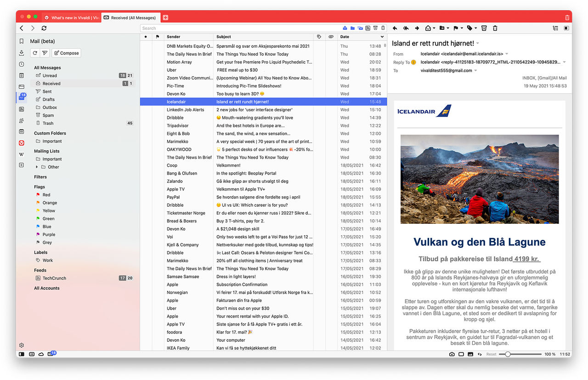Open the flag dropdown in the reading toolbar
588x380 pixels.
click(462, 28)
